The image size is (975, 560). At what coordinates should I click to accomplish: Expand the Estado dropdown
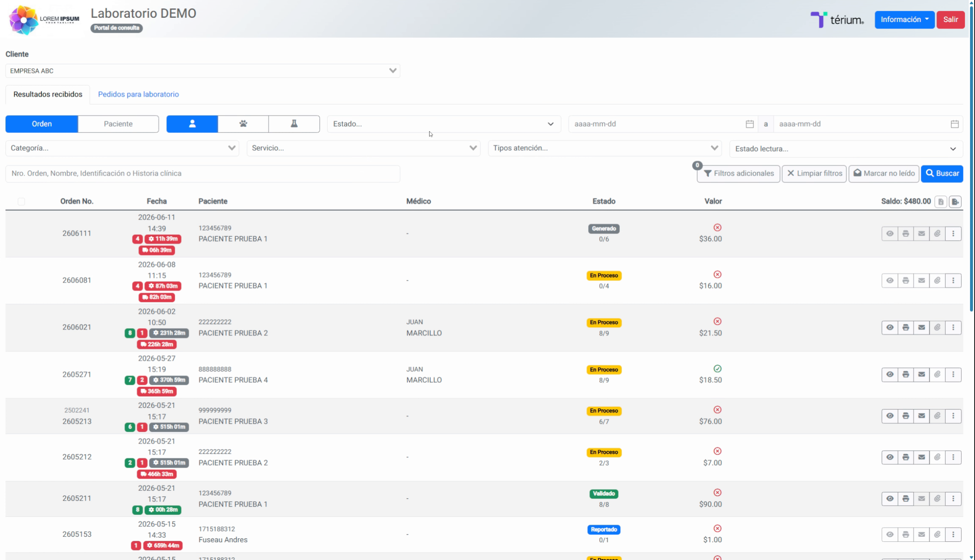[444, 124]
